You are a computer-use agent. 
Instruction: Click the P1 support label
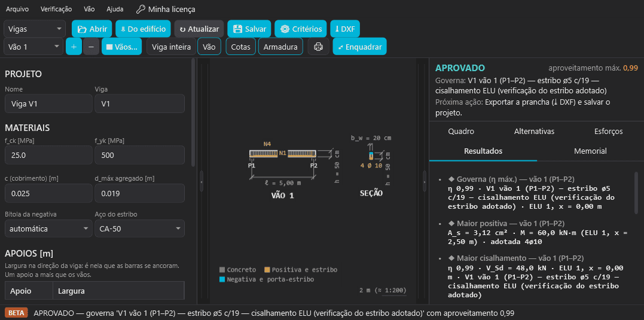point(252,166)
